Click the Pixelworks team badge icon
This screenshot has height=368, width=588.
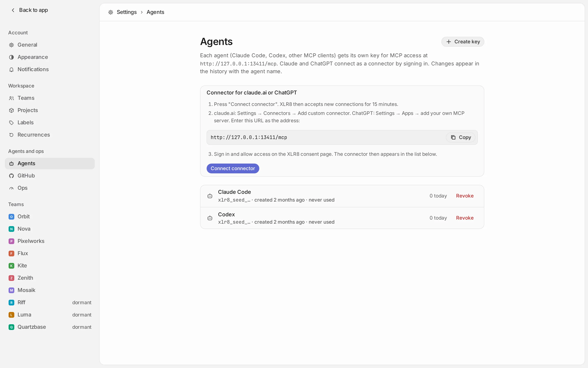tap(11, 241)
